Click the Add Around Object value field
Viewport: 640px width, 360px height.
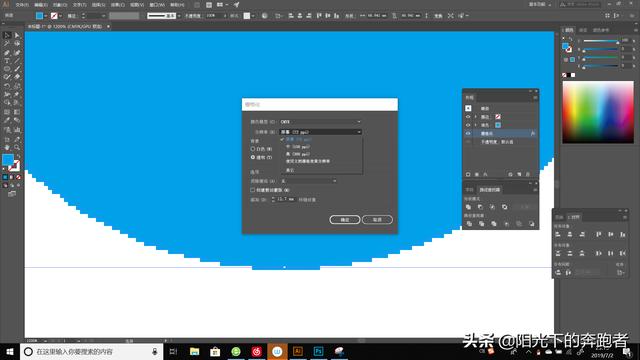pyautogui.click(x=286, y=199)
